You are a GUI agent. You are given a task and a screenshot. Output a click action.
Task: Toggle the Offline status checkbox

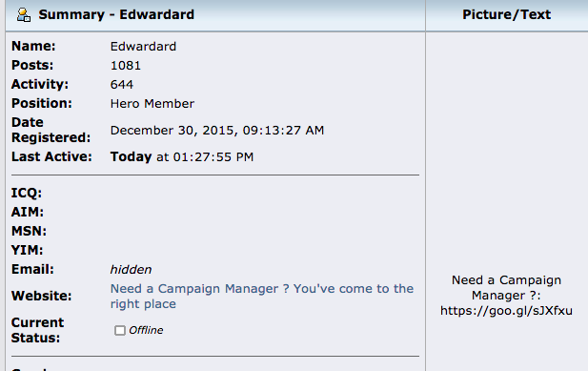point(120,330)
